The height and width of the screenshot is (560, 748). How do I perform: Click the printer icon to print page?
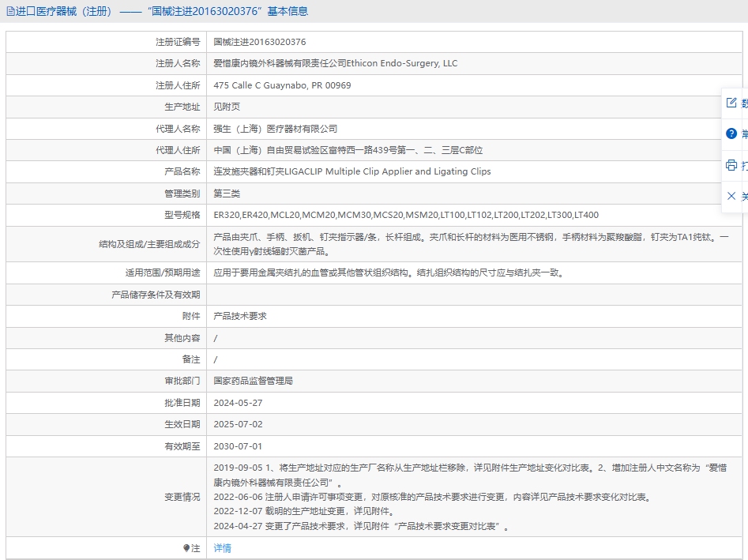(x=731, y=165)
